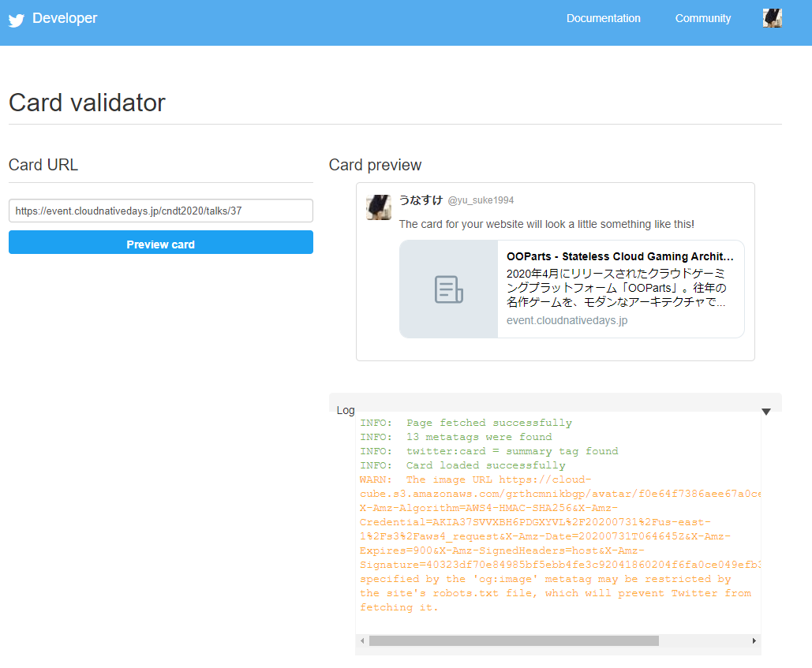Click the Twitter bird logo
Image resolution: width=812 pixels, height=668 pixels.
pos(16,21)
